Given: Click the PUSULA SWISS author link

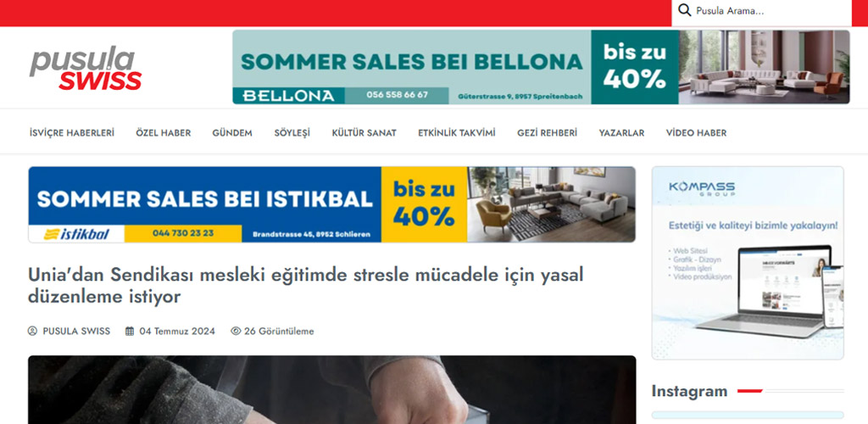Looking at the screenshot, I should click(x=76, y=331).
